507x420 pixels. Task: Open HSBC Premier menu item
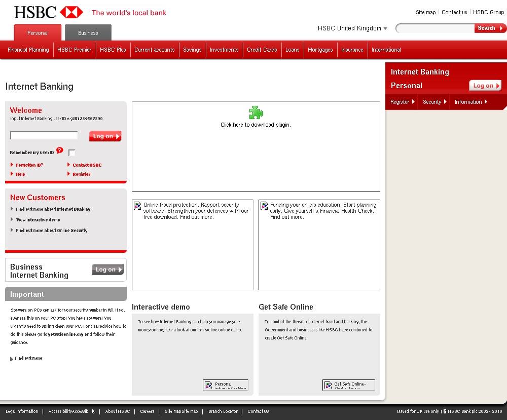coord(75,50)
